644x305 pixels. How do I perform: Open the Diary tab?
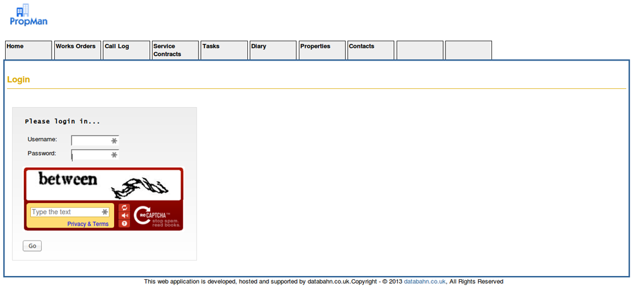click(272, 50)
